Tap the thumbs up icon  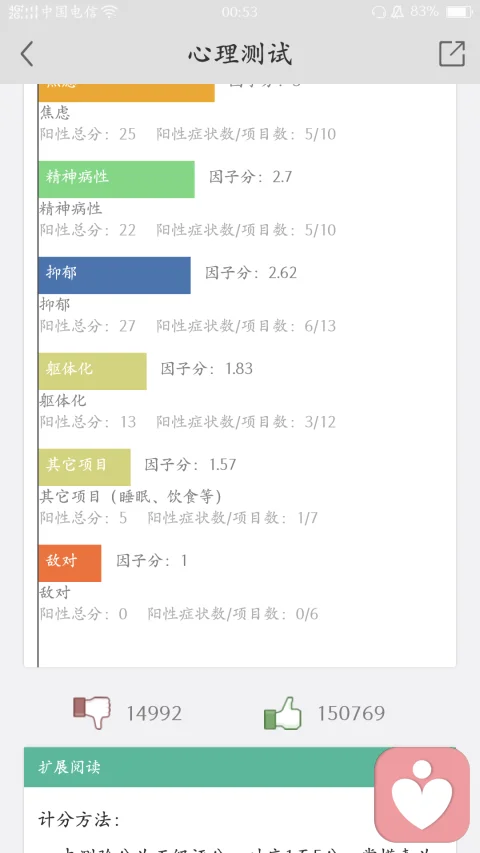point(282,713)
